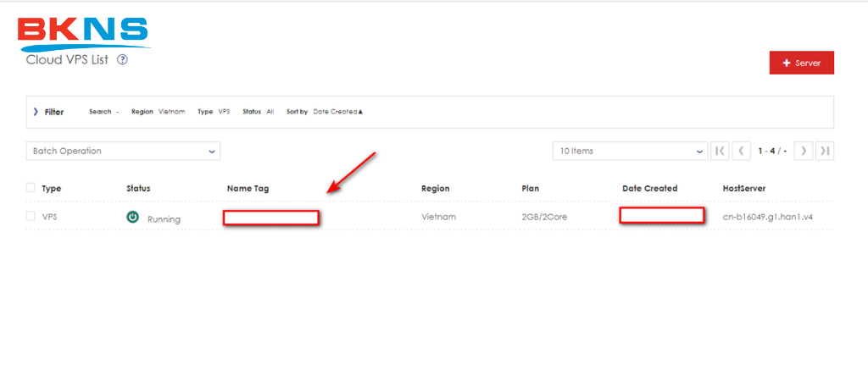This screenshot has height=381, width=868.
Task: Click the Type VPS filter value
Action: click(x=224, y=112)
